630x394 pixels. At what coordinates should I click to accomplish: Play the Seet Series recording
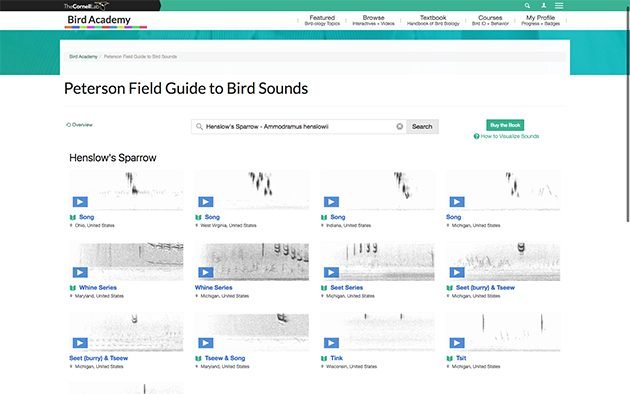331,273
